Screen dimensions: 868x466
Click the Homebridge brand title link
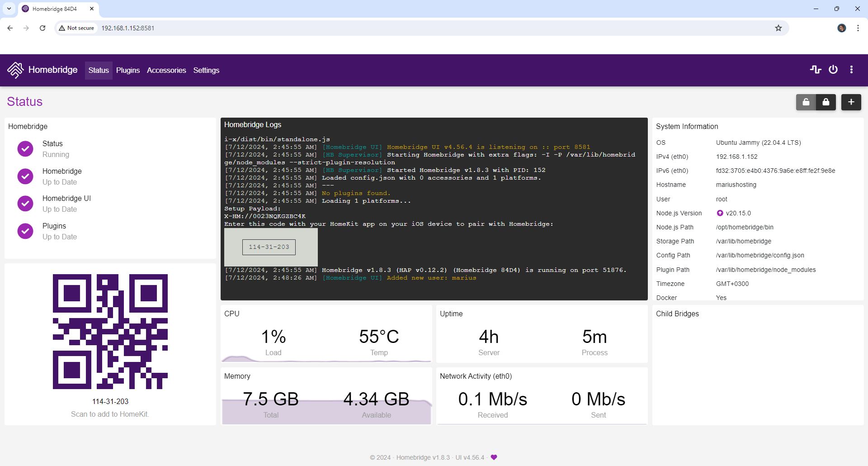[x=53, y=70]
